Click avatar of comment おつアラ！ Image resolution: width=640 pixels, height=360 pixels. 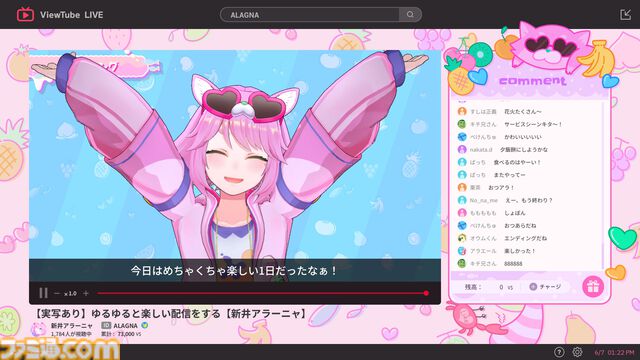click(462, 187)
